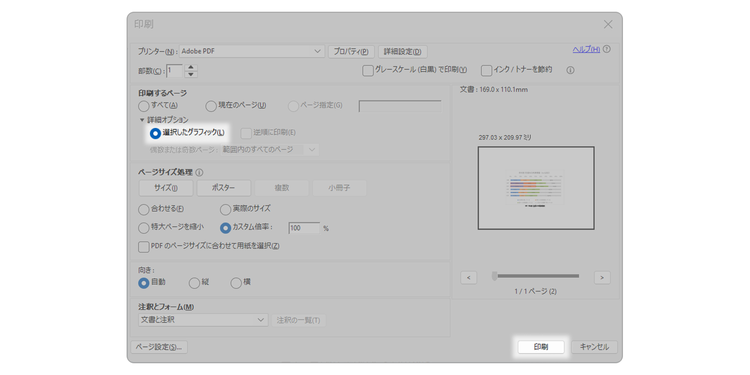Choose 横 orientation radio button
This screenshot has width=750, height=375.
236,283
